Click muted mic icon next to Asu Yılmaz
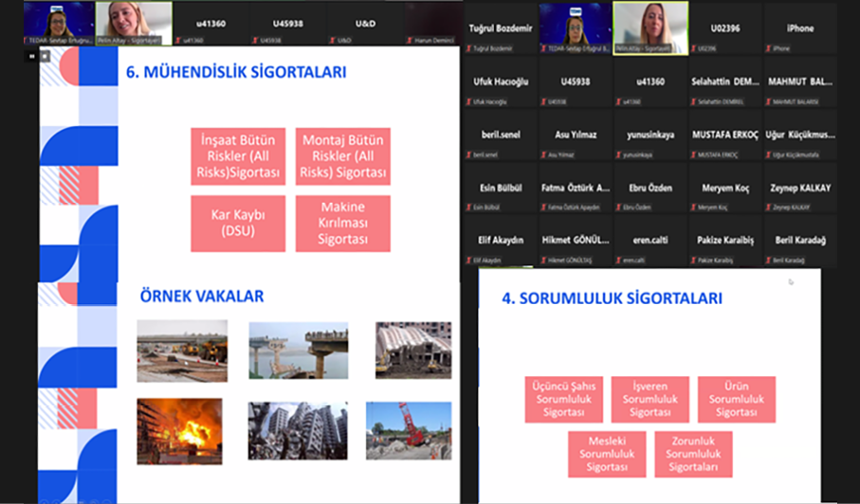The image size is (860, 504). [544, 154]
